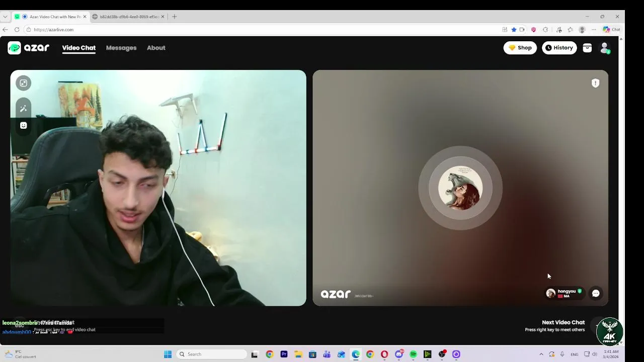Open the red shield extension icon

point(533,30)
